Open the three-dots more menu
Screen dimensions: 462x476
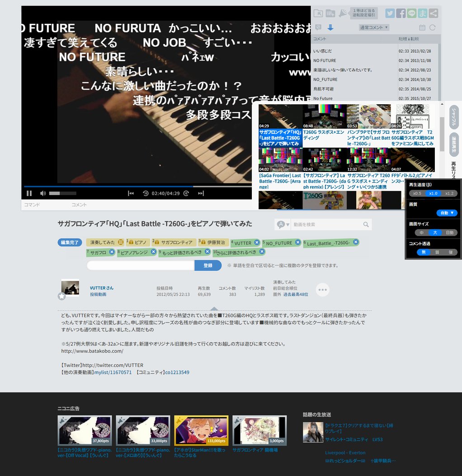322,289
